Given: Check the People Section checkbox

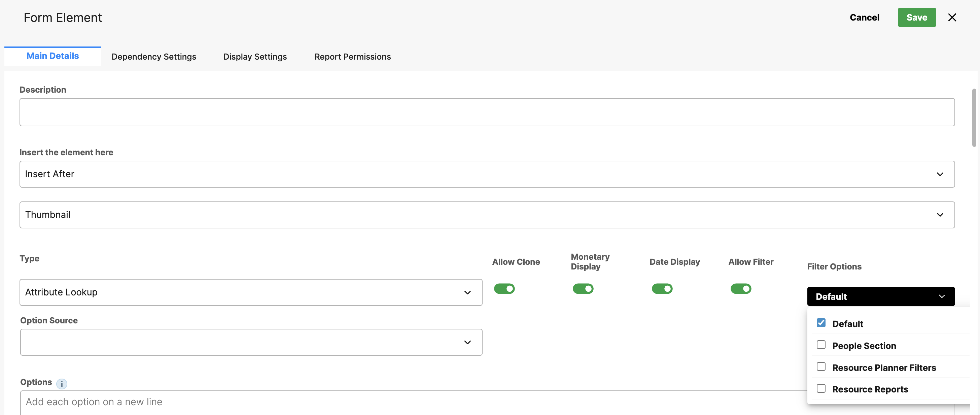Looking at the screenshot, I should [821, 345].
